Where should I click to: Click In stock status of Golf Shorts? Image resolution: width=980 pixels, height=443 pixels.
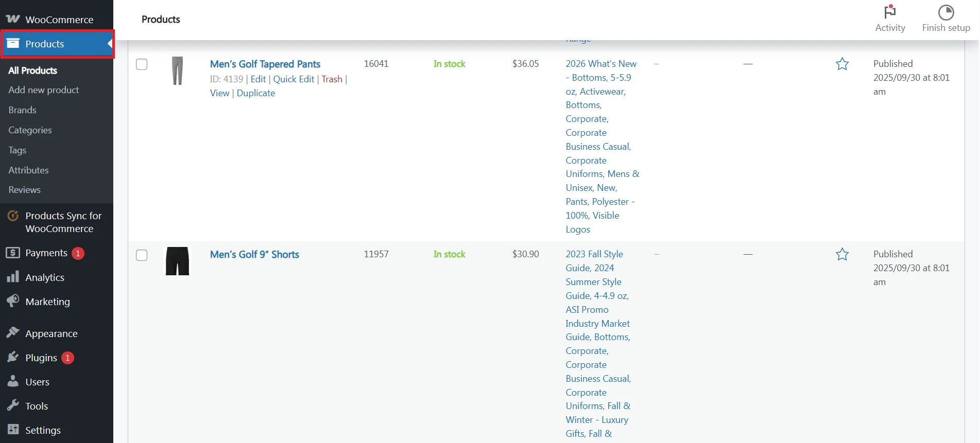tap(449, 254)
